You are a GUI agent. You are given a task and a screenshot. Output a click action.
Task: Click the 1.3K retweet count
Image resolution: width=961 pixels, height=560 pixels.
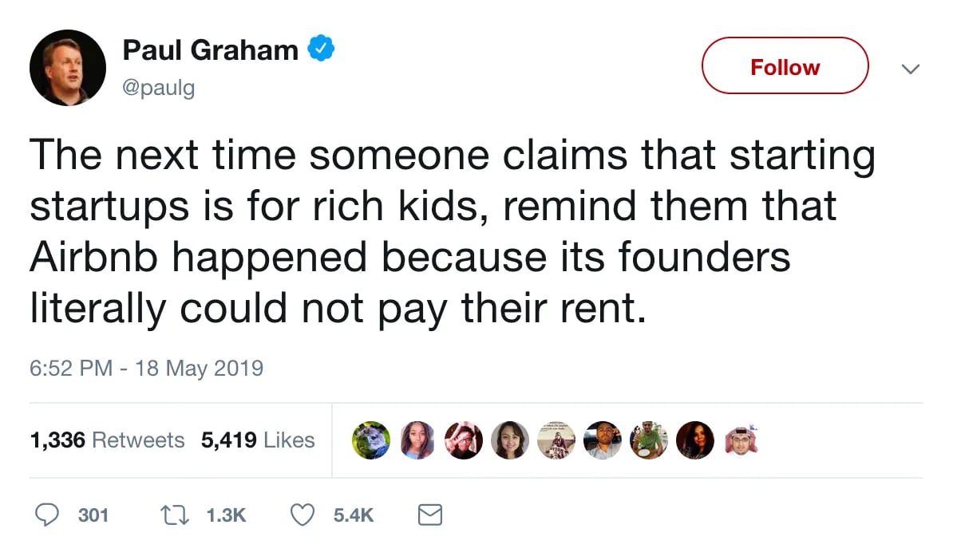click(226, 515)
